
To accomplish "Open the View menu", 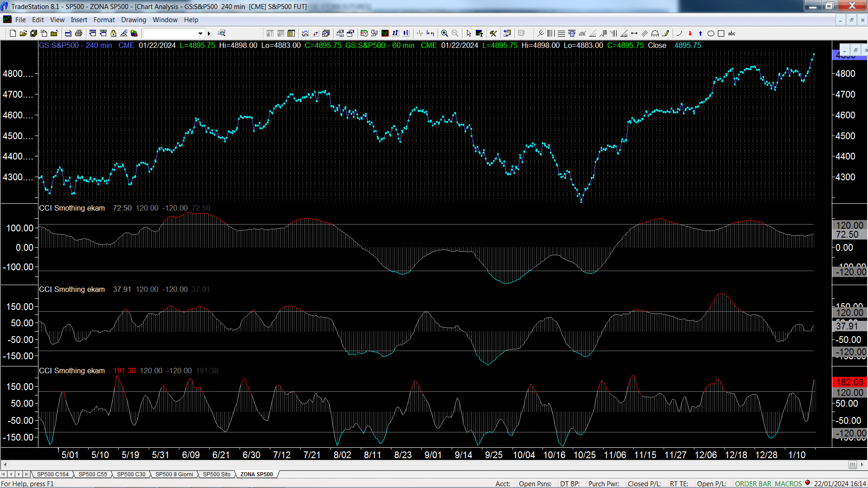I will pos(57,20).
